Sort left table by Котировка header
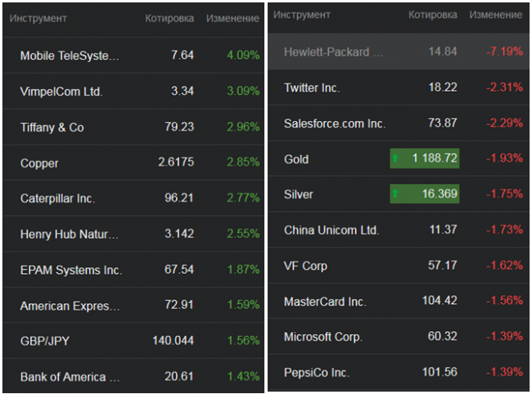This screenshot has width=532, height=394. [x=169, y=18]
